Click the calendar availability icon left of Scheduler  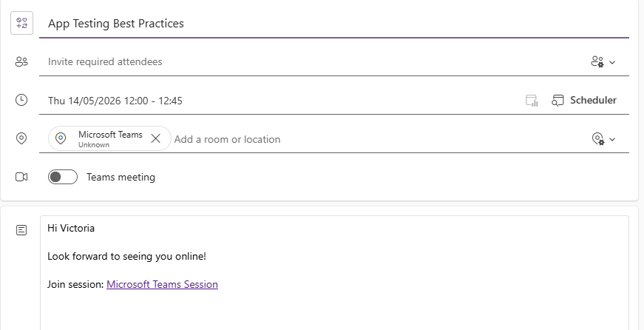(532, 101)
